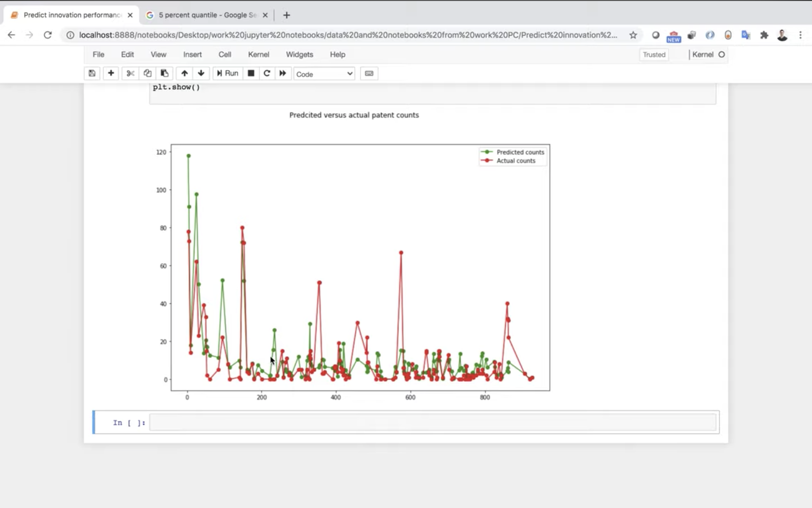Open the command palette keyboard icon
This screenshot has width=812, height=508.
tap(369, 73)
